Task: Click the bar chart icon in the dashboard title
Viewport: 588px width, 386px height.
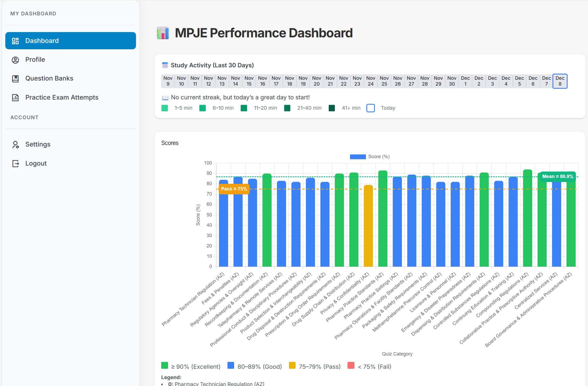Action: (x=162, y=33)
